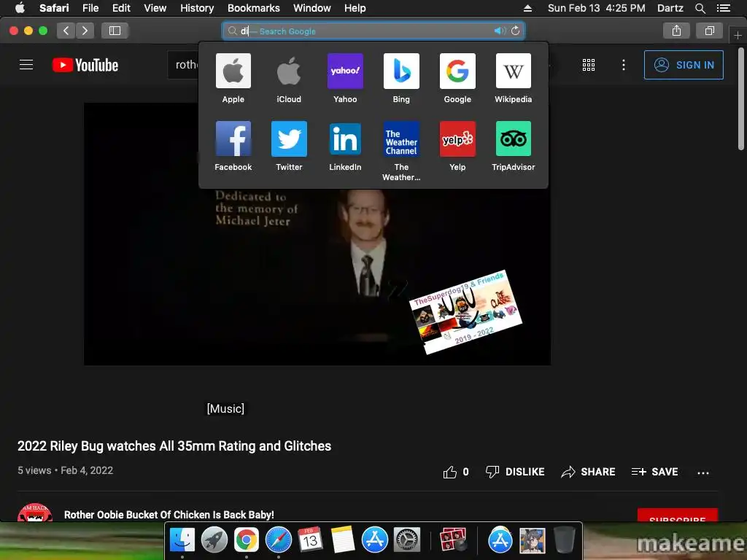Open YouTube settings three-dot menu
Image resolution: width=747 pixels, height=560 pixels.
click(623, 65)
